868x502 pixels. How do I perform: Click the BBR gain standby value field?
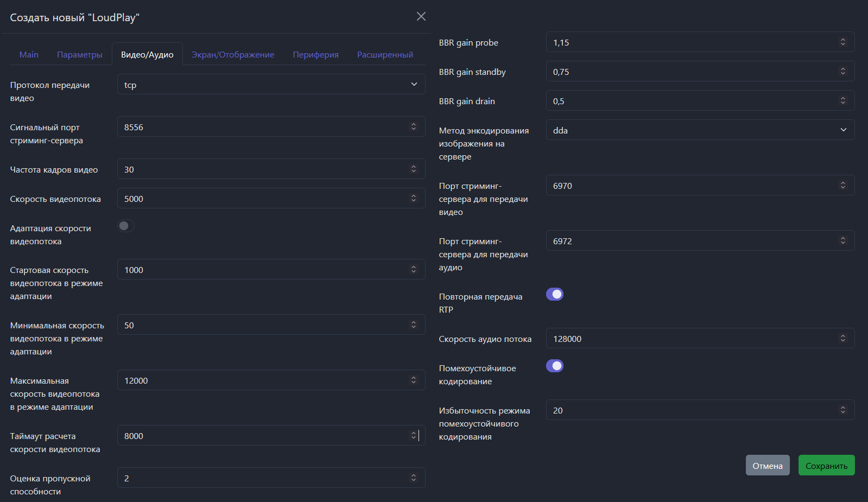click(692, 72)
